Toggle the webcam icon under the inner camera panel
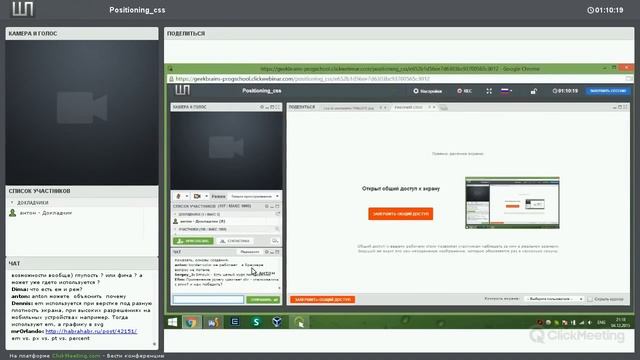Screen dimensions: 640x360 [197, 196]
